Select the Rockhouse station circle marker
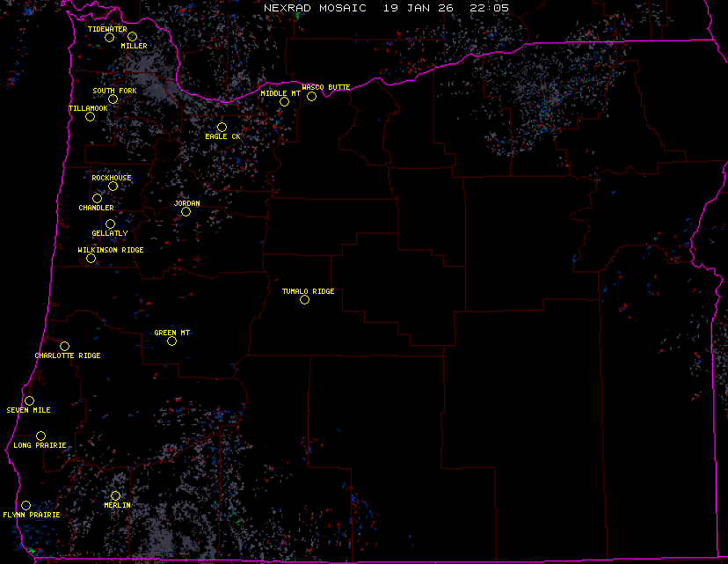 click(x=113, y=186)
